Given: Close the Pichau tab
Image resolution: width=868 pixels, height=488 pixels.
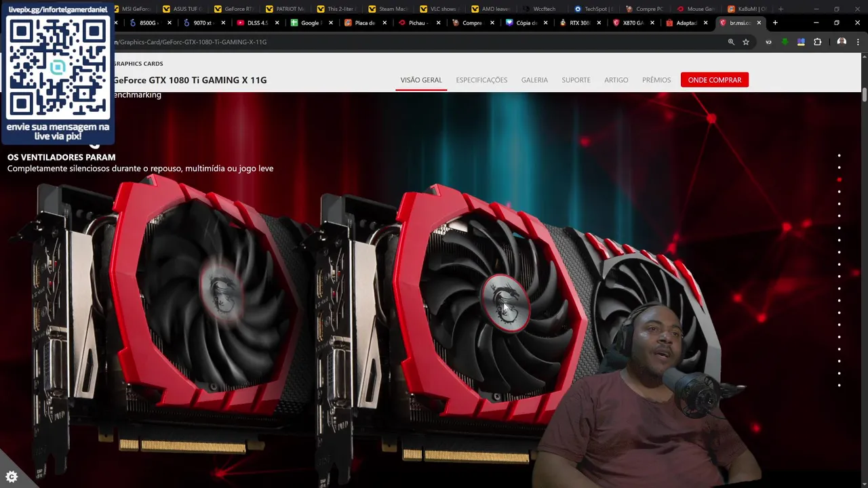Looking at the screenshot, I should click(438, 22).
